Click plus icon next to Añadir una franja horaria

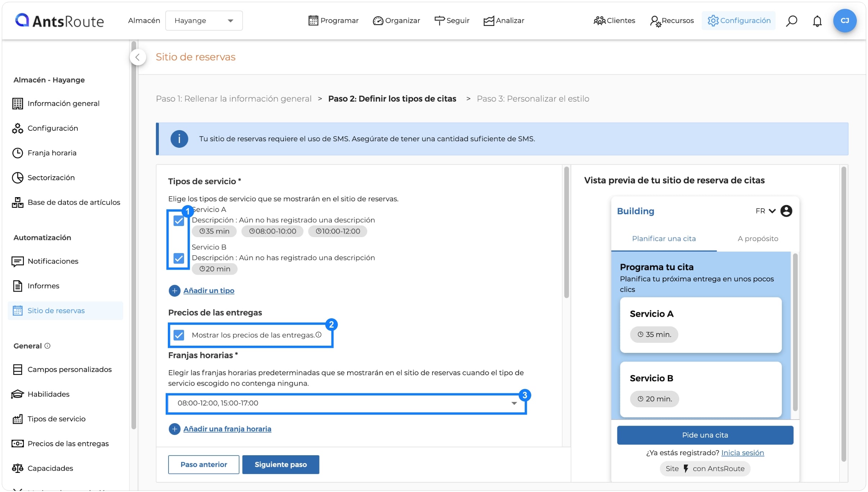[x=174, y=429]
